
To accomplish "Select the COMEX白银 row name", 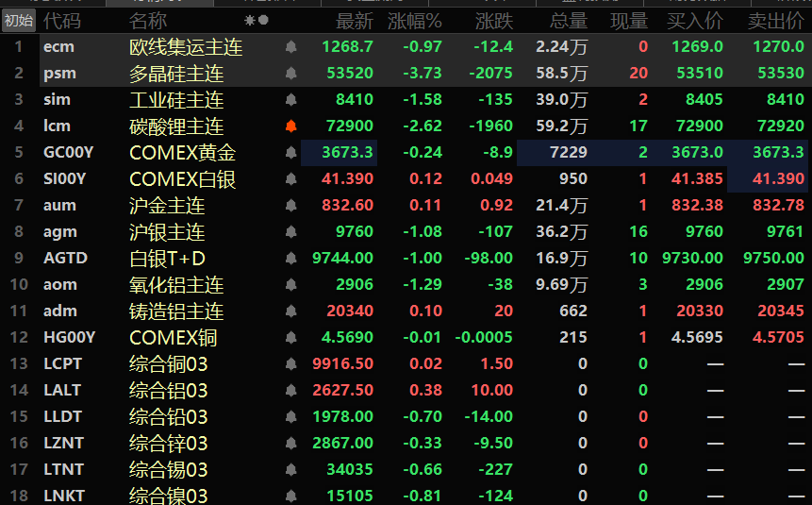I will pyautogui.click(x=183, y=179).
